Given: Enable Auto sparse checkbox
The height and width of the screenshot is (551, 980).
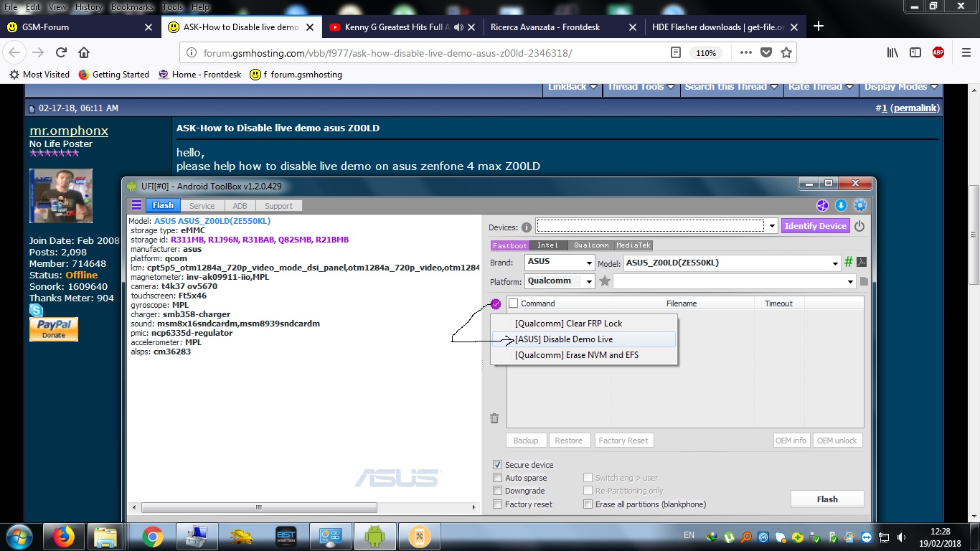Looking at the screenshot, I should [x=497, y=478].
